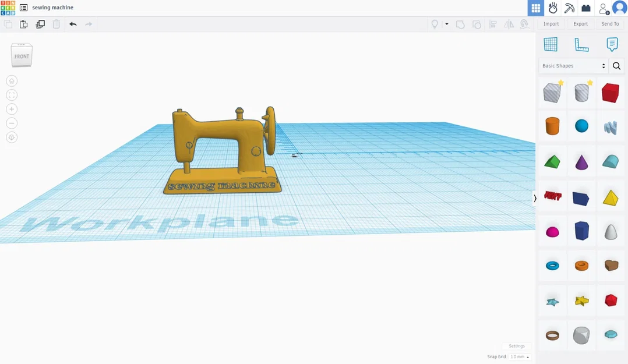Select the magenta Half Sphere shape

[552, 231]
